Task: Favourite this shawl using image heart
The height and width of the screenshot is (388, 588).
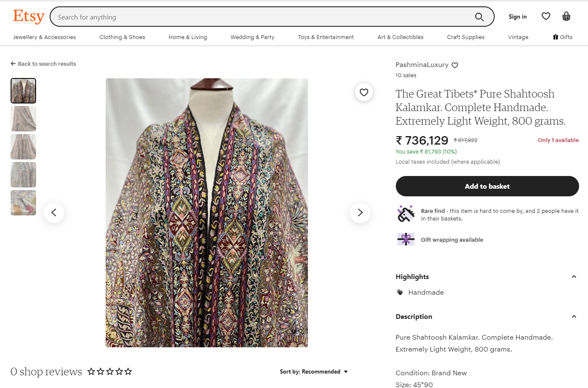Action: (364, 92)
